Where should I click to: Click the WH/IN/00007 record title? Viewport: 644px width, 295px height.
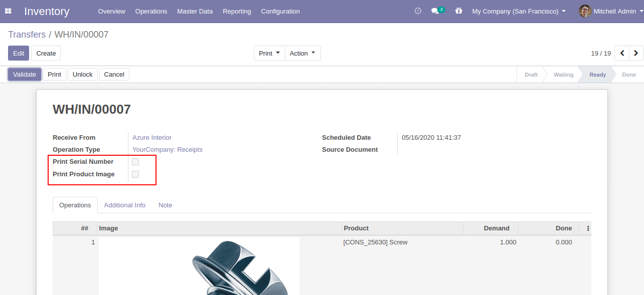pyautogui.click(x=92, y=110)
